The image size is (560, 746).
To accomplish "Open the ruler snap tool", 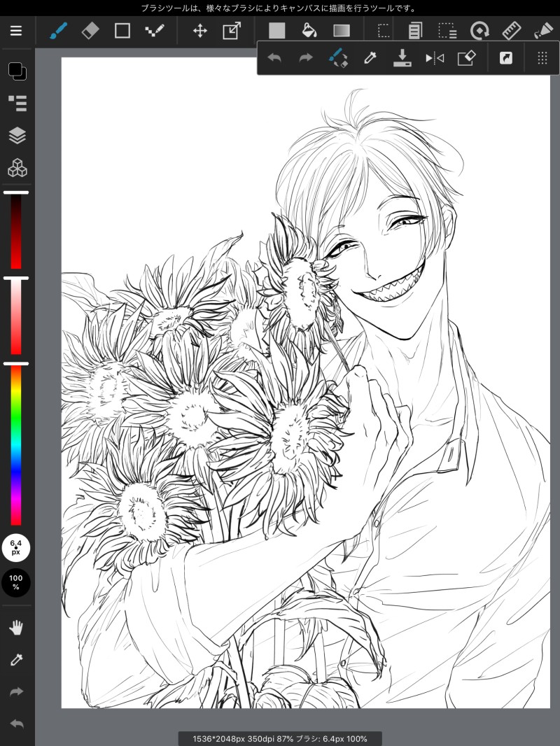I will tap(512, 31).
